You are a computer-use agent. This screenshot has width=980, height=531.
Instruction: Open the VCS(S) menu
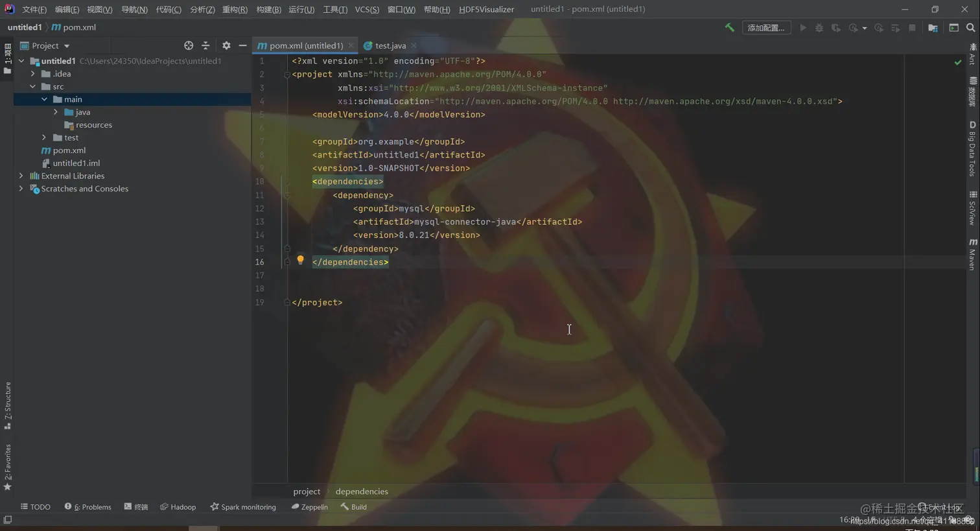tap(367, 9)
